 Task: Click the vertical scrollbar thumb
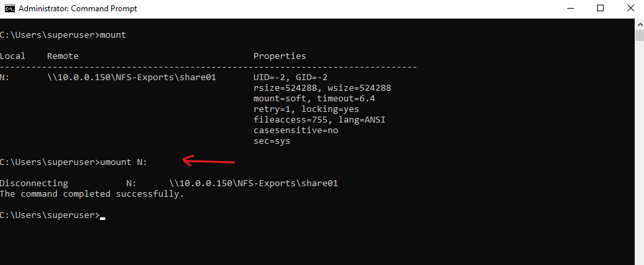click(x=639, y=35)
